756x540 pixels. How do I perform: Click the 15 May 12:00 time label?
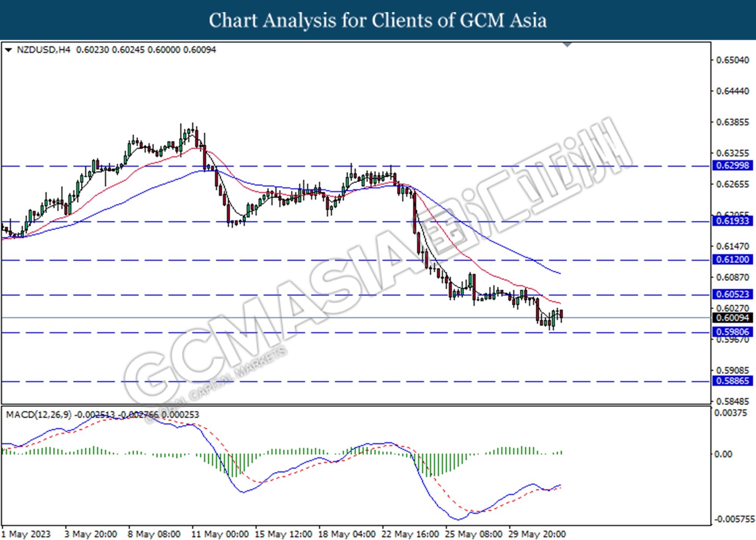[x=283, y=534]
